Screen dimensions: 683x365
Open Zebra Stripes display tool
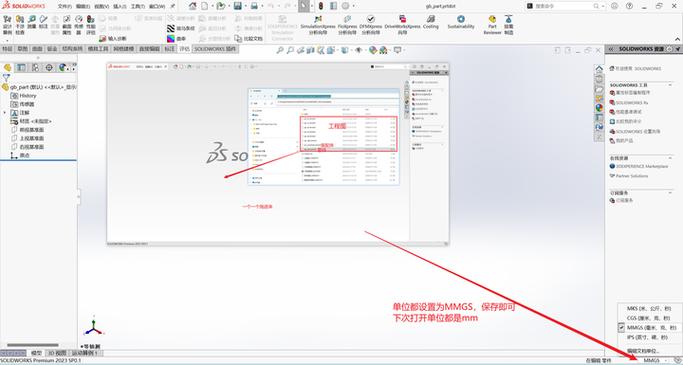181,28
